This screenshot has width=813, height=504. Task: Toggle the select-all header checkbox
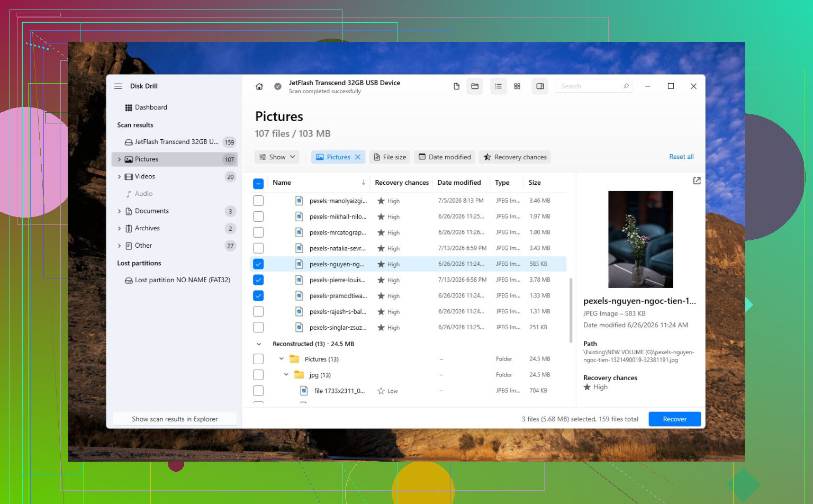[258, 184]
